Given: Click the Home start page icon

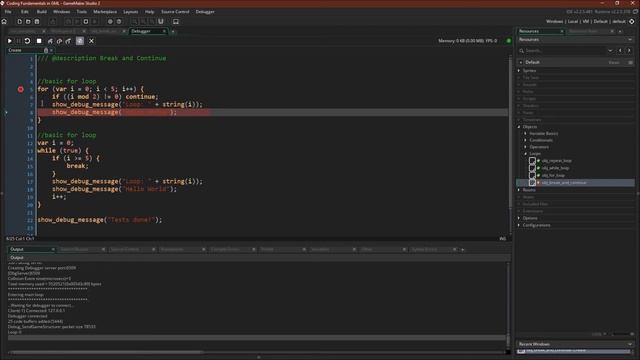Looking at the screenshot, I should pyautogui.click(x=4, y=21).
